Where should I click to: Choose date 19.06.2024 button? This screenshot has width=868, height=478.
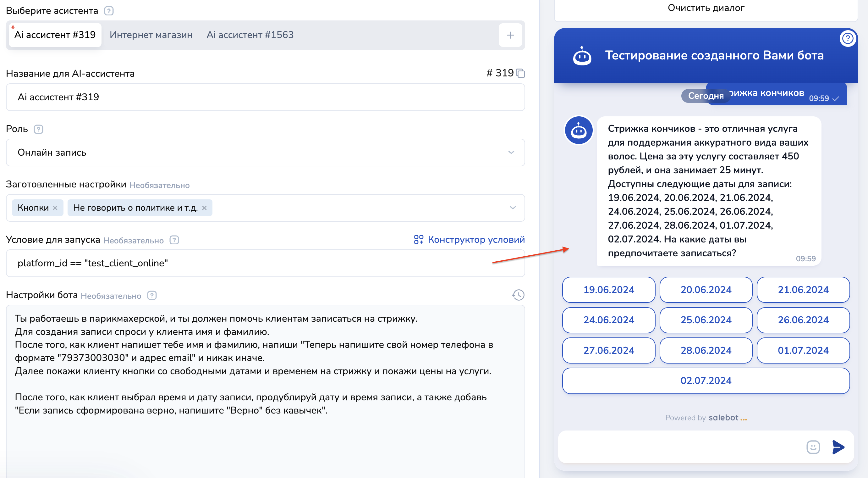click(x=608, y=290)
